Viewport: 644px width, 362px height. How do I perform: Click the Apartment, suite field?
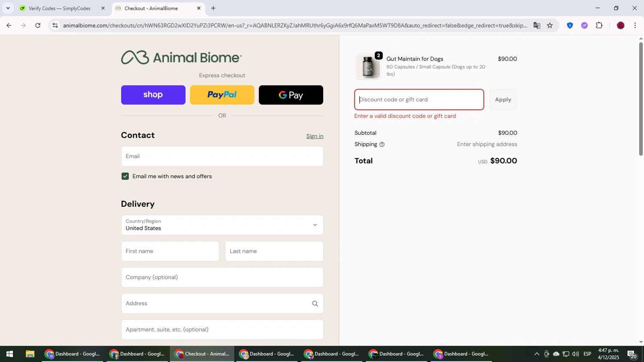(x=222, y=330)
